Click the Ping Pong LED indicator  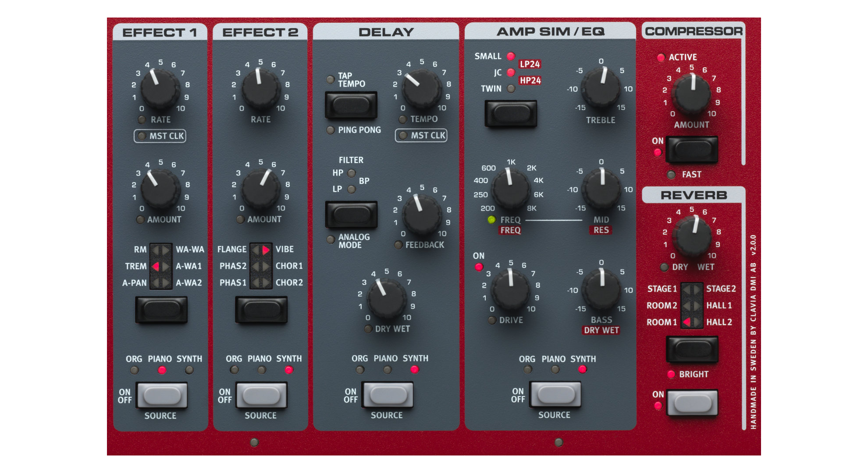(x=331, y=130)
